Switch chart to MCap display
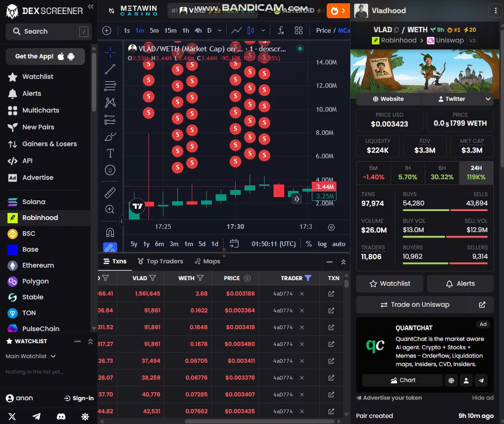This screenshot has width=504, height=424. tap(343, 30)
